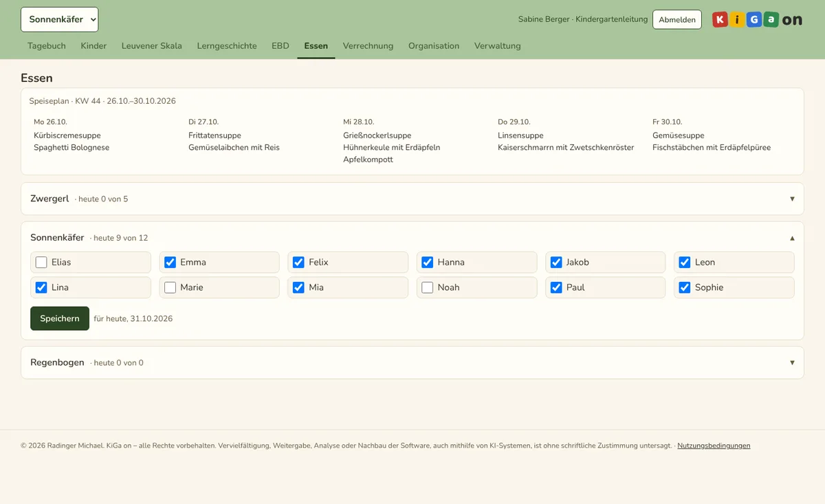
Task: Open the Lerngeschichte tab
Action: 227,46
